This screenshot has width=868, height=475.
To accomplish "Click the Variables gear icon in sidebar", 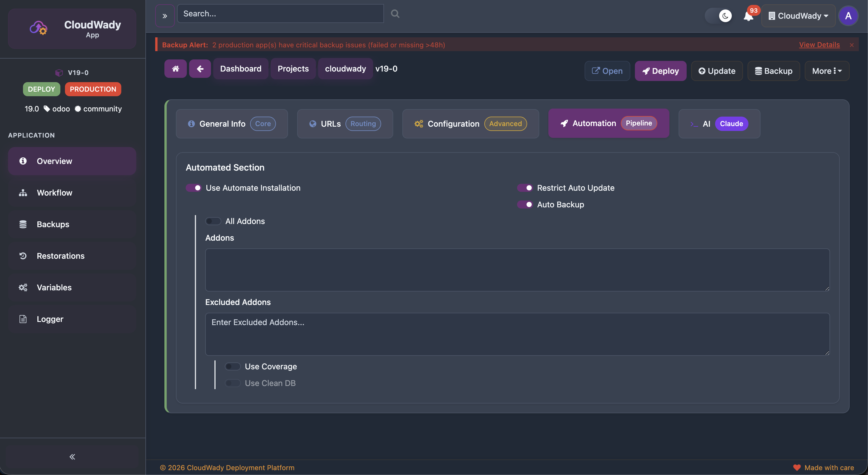I will (23, 287).
